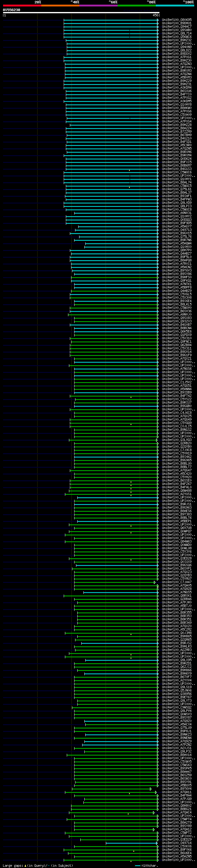
Task: Click the cyan bar for UniRef100_B9IDB9
Action: tap(116, 393)
